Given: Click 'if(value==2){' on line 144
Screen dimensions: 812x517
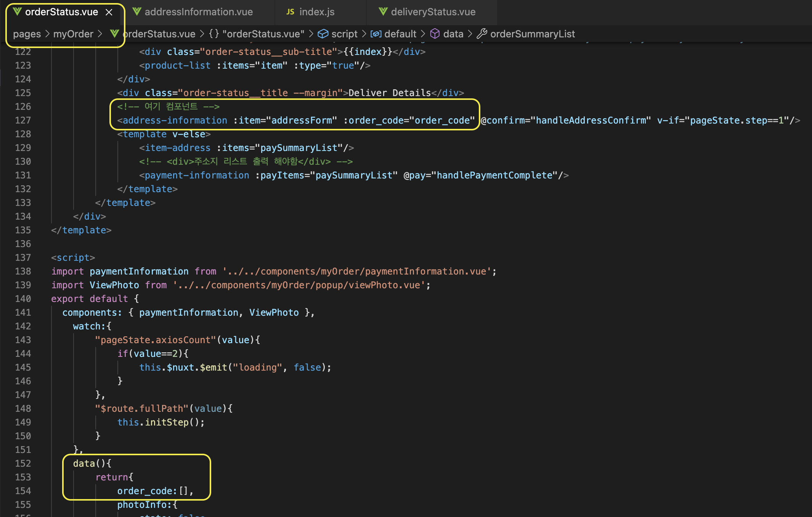Looking at the screenshot, I should pos(153,353).
